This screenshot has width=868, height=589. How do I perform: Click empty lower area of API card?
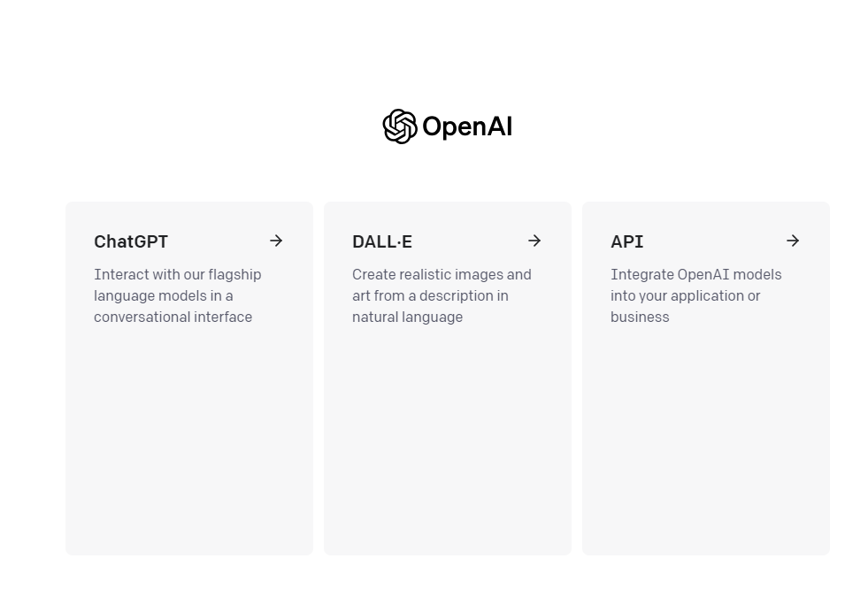[706, 442]
